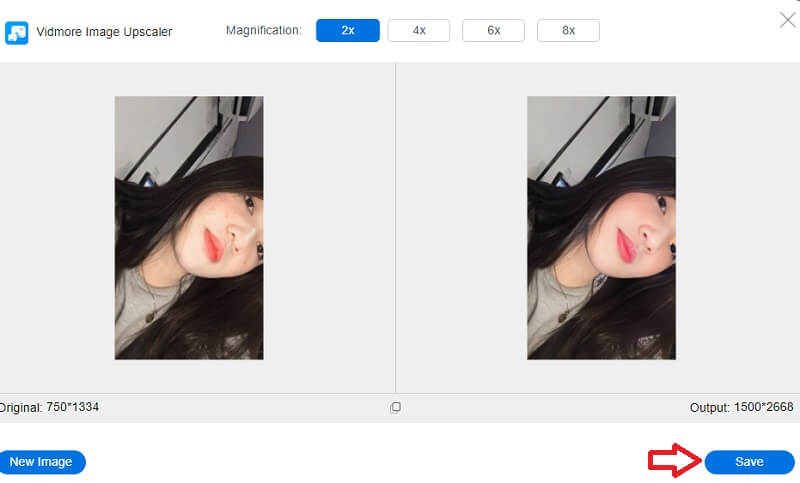Click the Vidmore Image Upscaler title text
Screen dimensions: 800x483
point(104,32)
